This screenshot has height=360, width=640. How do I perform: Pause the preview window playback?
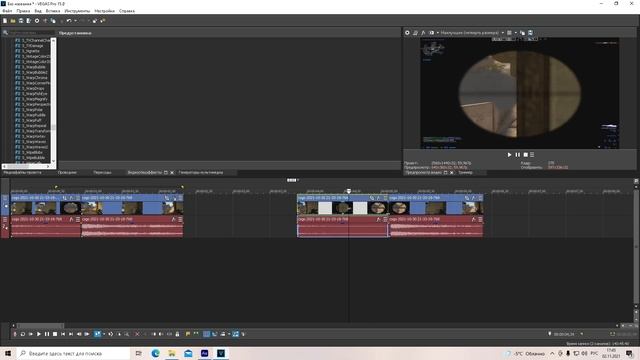[x=518, y=155]
